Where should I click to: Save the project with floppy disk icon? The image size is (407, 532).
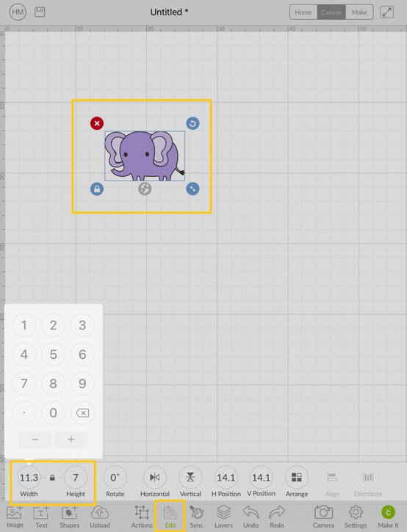pos(40,12)
